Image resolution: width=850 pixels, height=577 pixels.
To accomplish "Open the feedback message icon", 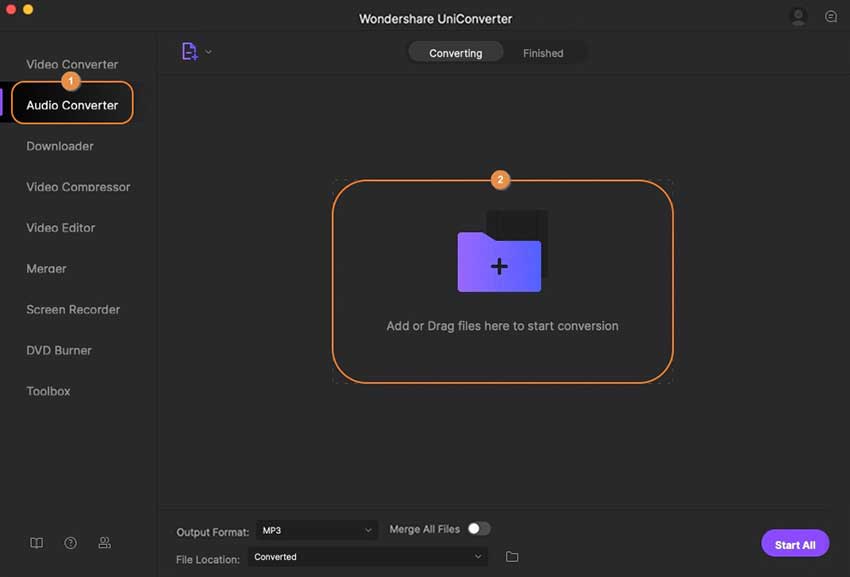I will pos(830,16).
